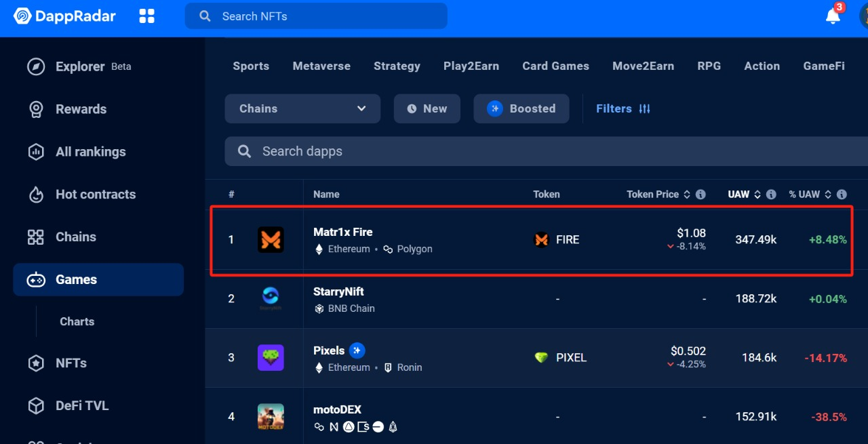Click the UAW info icon
This screenshot has width=868, height=444.
[771, 195]
